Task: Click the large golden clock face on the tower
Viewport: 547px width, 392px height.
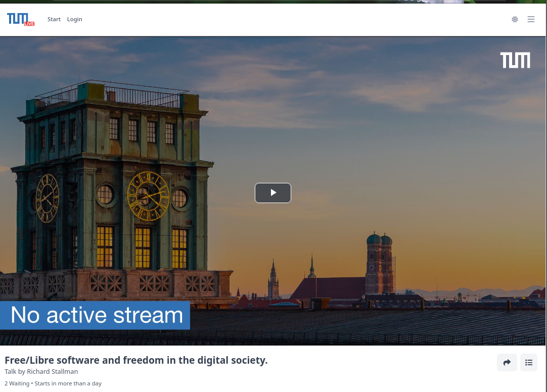Action: pyautogui.click(x=148, y=196)
